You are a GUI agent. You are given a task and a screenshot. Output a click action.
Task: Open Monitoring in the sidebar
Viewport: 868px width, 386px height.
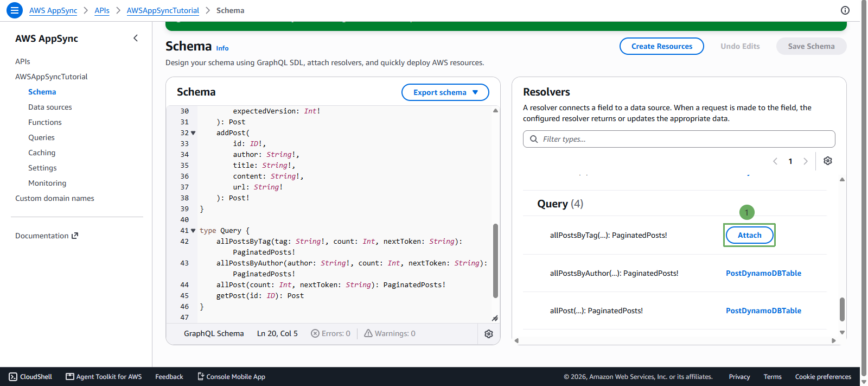coord(47,183)
